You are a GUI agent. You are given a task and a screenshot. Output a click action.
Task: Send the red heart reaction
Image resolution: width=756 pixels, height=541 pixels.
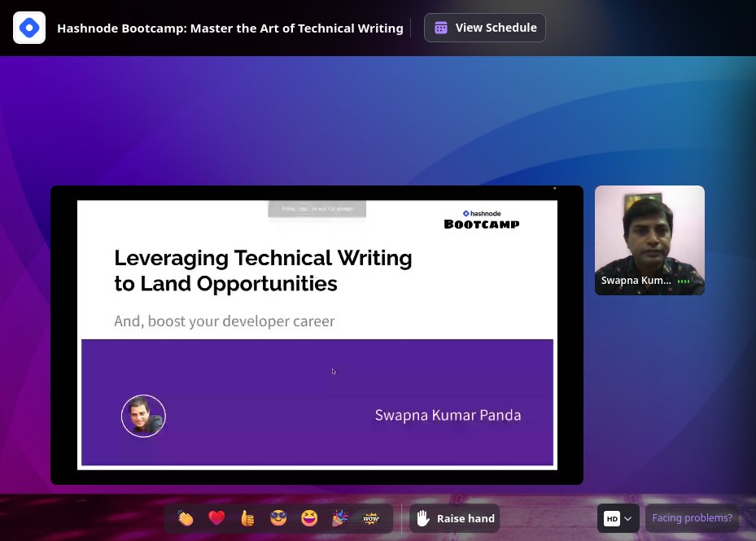(x=216, y=518)
